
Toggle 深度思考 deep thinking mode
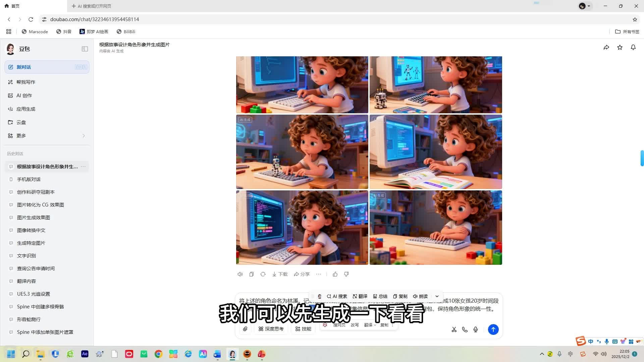click(271, 329)
